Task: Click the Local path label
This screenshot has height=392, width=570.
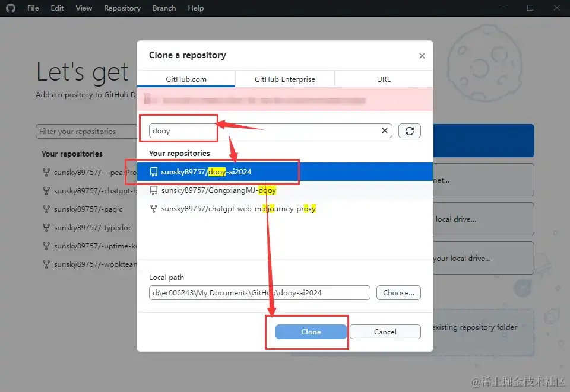Action: (x=166, y=278)
